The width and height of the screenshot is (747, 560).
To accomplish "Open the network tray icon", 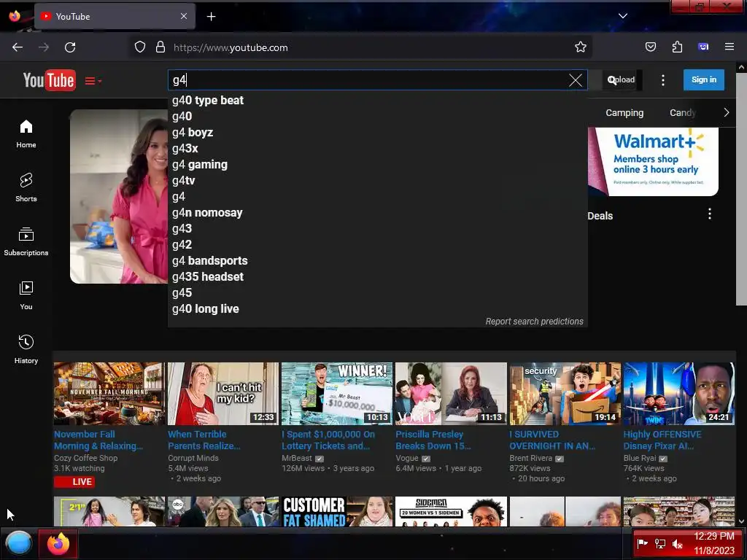I will click(659, 544).
